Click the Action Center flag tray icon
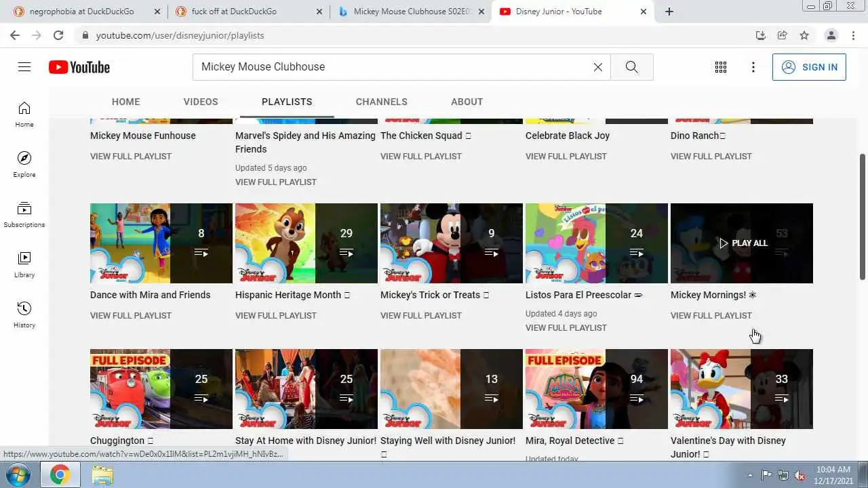 tap(767, 475)
